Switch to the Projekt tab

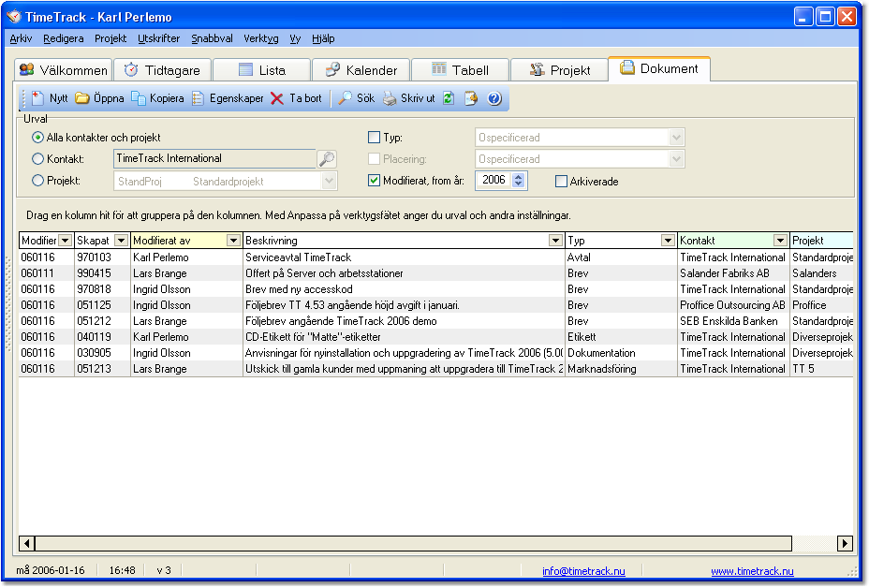pyautogui.click(x=559, y=70)
